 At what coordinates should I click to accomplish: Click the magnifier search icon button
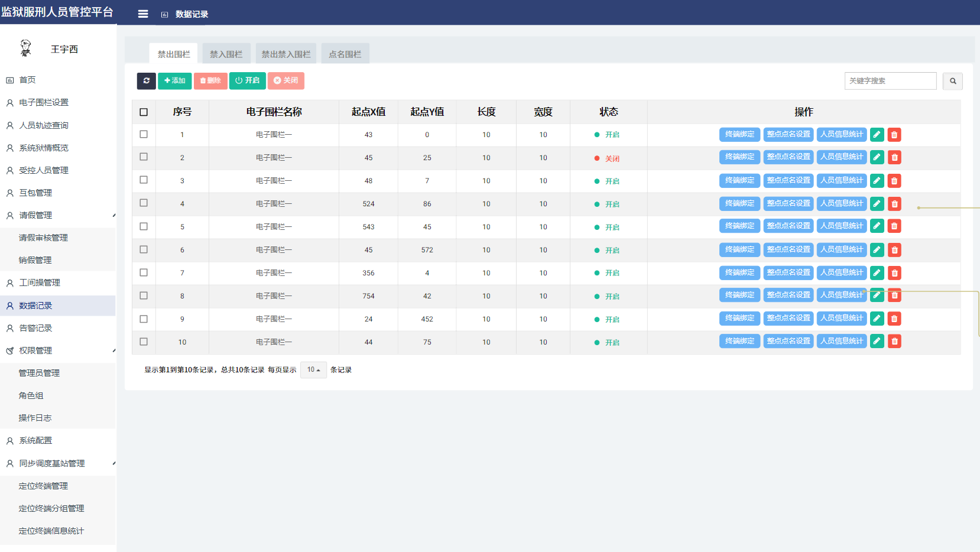pyautogui.click(x=952, y=81)
